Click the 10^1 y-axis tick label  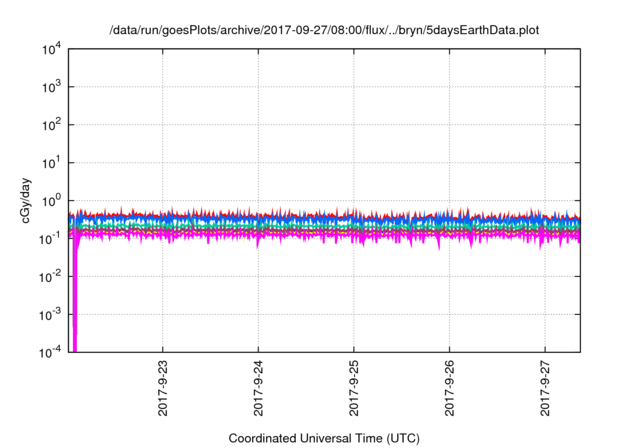click(x=51, y=163)
